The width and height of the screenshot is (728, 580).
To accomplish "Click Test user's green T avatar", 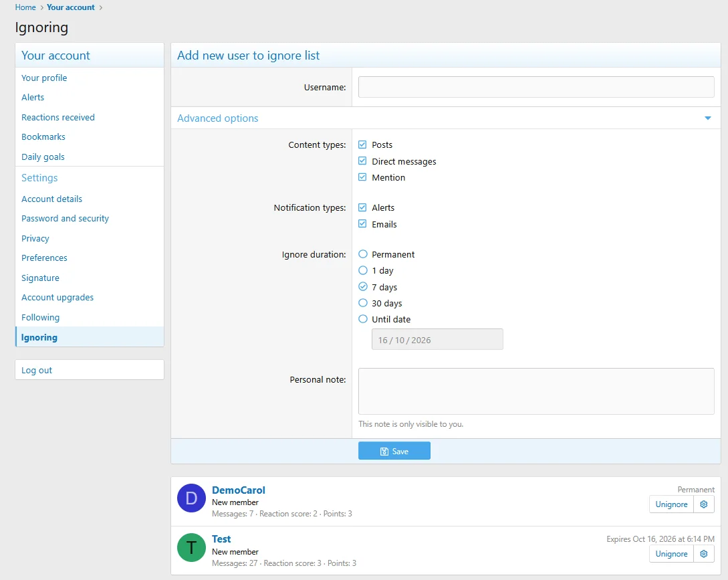I will point(191,547).
